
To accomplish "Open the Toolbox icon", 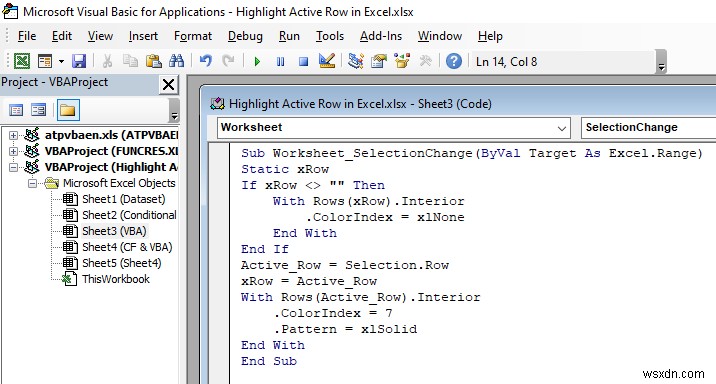I will tap(425, 61).
